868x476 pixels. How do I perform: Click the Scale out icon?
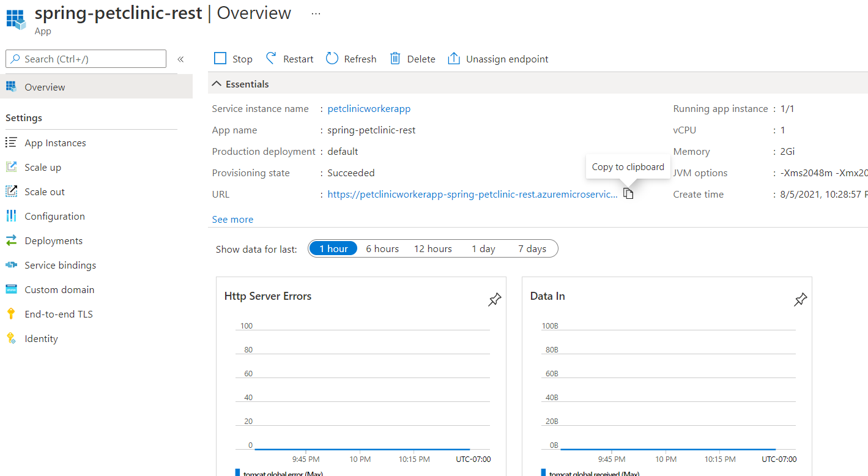[11, 191]
